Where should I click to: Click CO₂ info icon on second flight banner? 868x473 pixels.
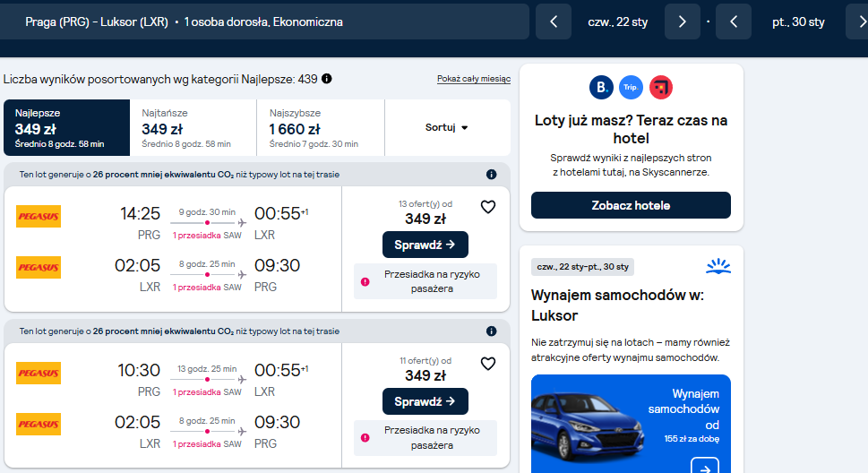[x=491, y=331]
